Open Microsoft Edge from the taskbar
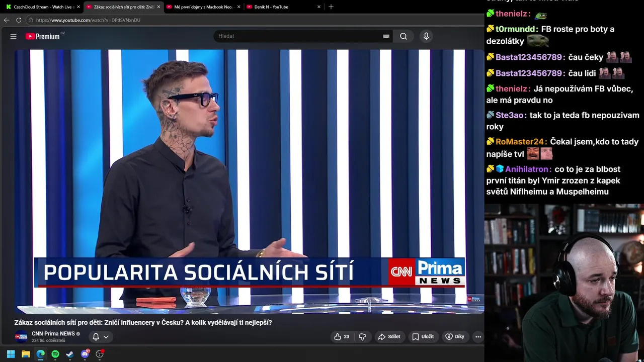The image size is (644, 362). click(40, 354)
